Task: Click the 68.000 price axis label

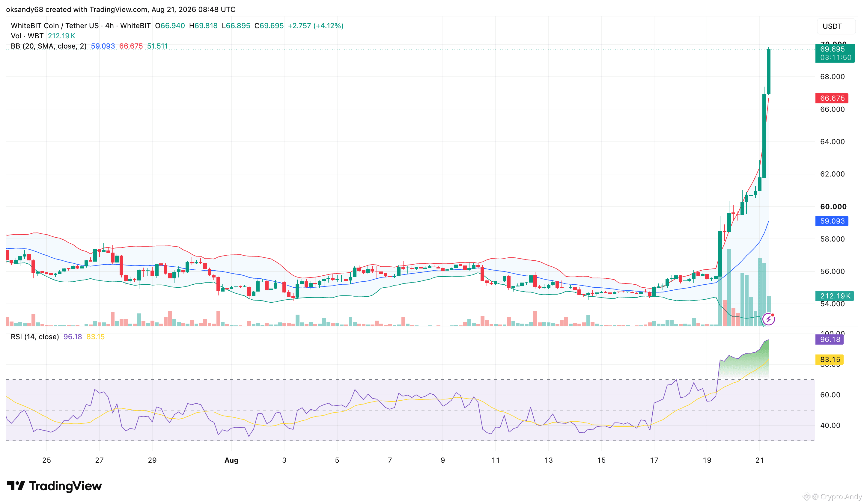Action: (832, 77)
